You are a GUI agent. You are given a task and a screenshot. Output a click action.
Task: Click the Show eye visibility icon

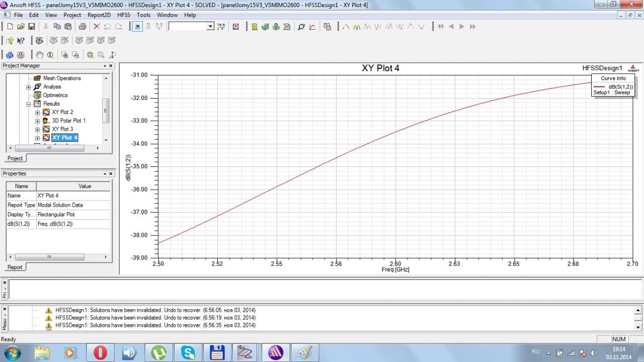(39, 41)
